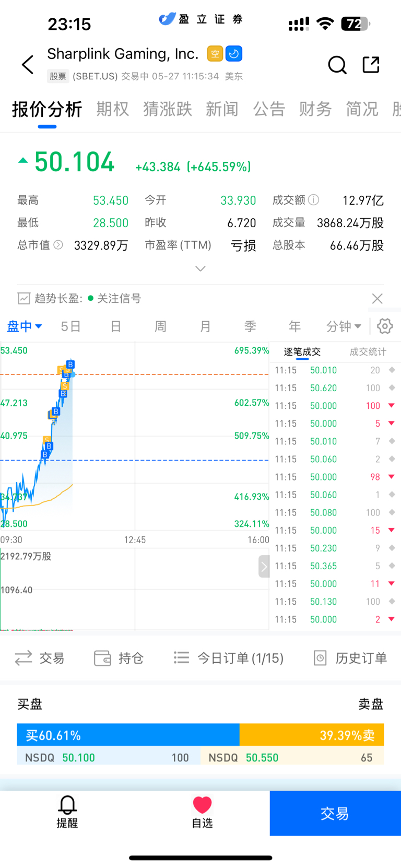Open the 期权 tab

point(112,109)
